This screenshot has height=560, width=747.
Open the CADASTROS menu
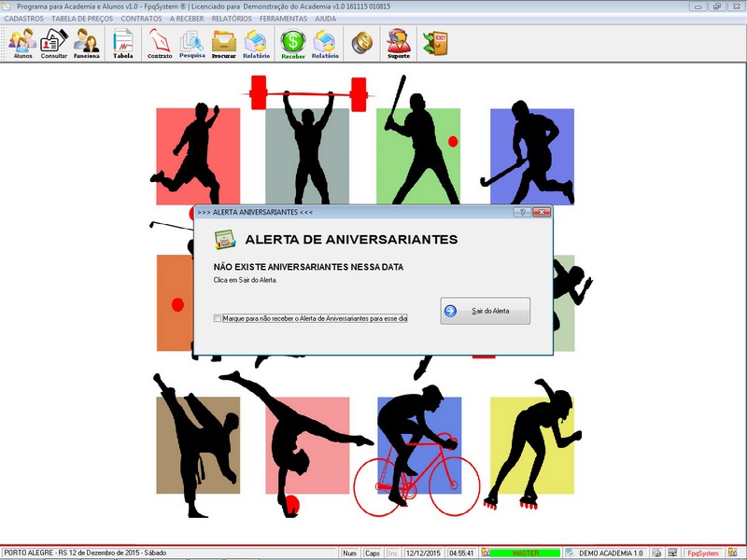point(24,19)
